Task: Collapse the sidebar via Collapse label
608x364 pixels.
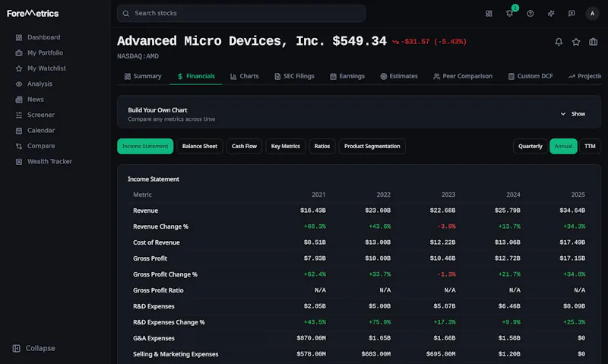Action: click(x=40, y=349)
